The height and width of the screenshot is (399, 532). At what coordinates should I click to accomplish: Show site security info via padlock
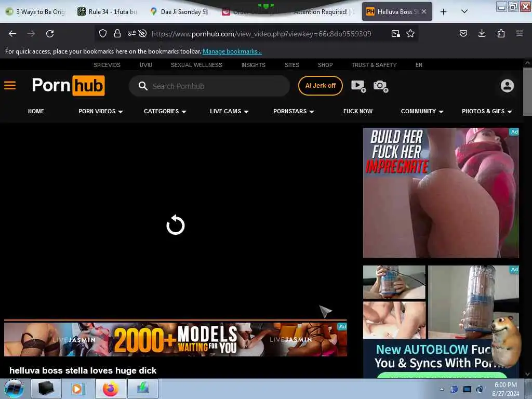click(x=117, y=33)
